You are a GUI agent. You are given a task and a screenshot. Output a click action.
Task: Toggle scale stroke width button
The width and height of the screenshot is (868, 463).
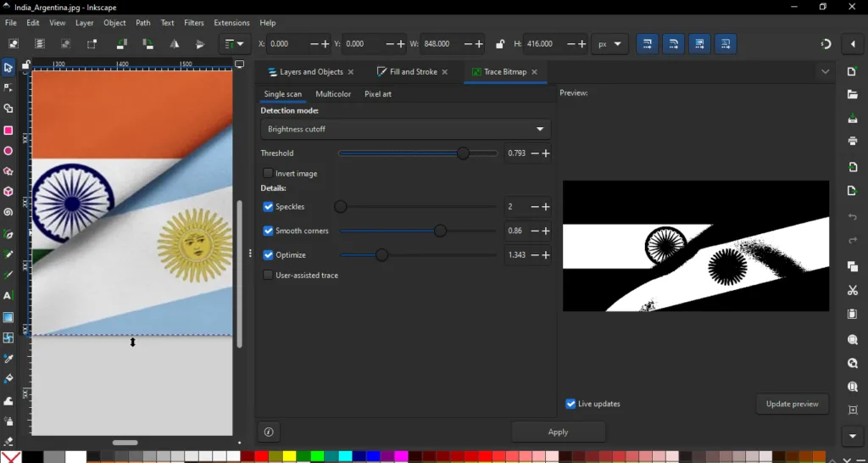pos(647,44)
